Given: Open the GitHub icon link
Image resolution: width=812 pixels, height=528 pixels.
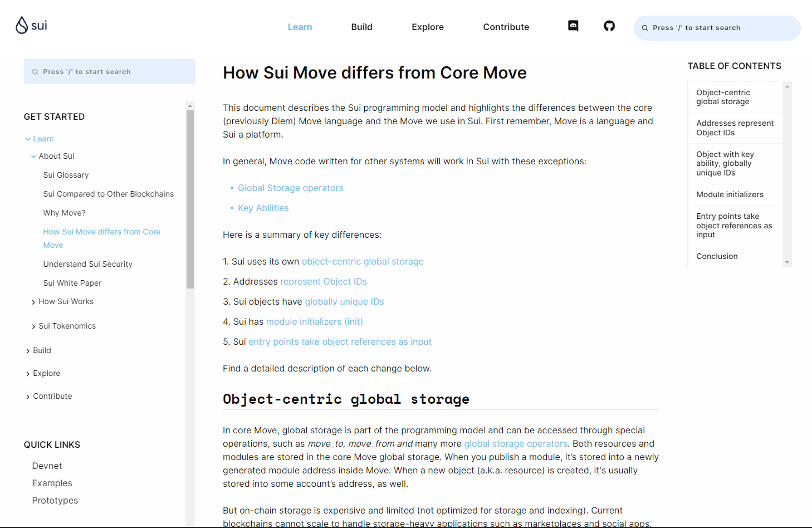Looking at the screenshot, I should [609, 26].
